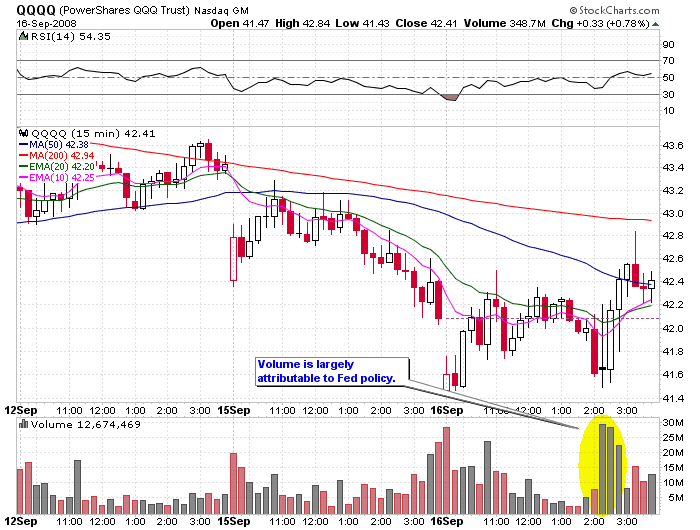700x530 pixels.
Task: Click the green up-arrow next to Chg
Action: click(655, 24)
